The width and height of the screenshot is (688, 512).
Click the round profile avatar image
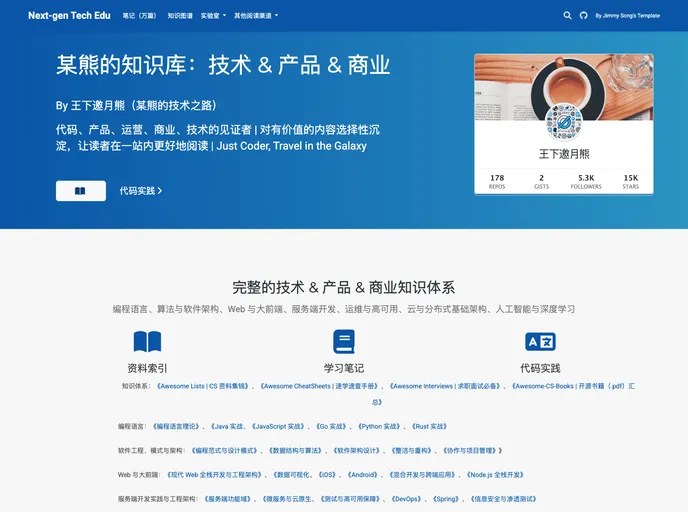pyautogui.click(x=564, y=121)
